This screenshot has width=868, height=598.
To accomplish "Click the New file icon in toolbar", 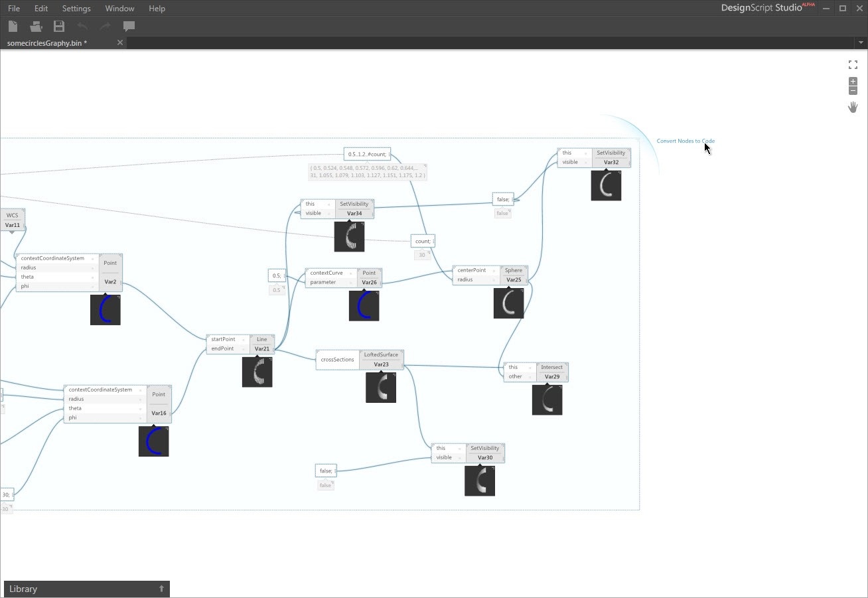I will [x=13, y=26].
